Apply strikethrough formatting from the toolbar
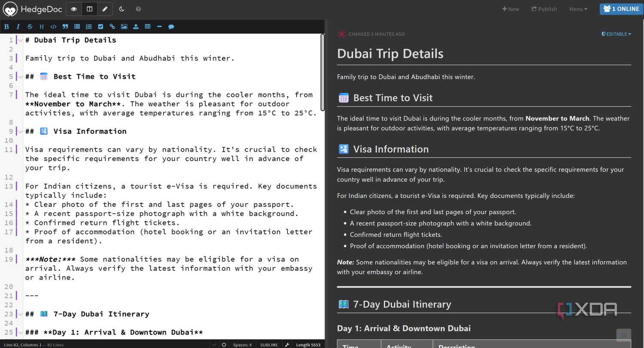This screenshot has width=644, height=348. [x=30, y=27]
